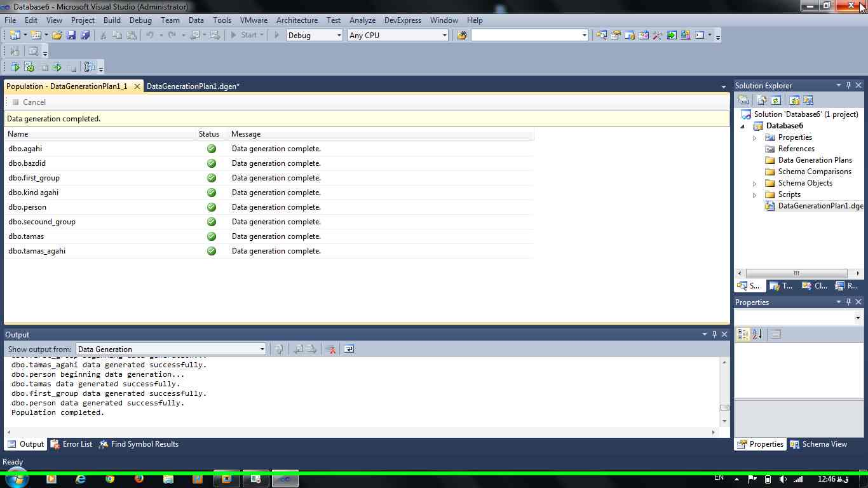
Task: Switch to the DataGenerationPlan1.dgen tab
Action: (193, 86)
